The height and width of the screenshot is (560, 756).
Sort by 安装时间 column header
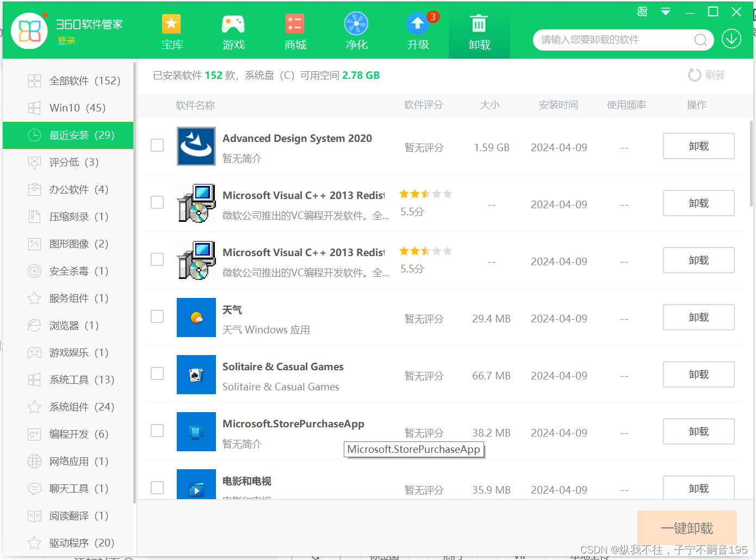coord(559,105)
